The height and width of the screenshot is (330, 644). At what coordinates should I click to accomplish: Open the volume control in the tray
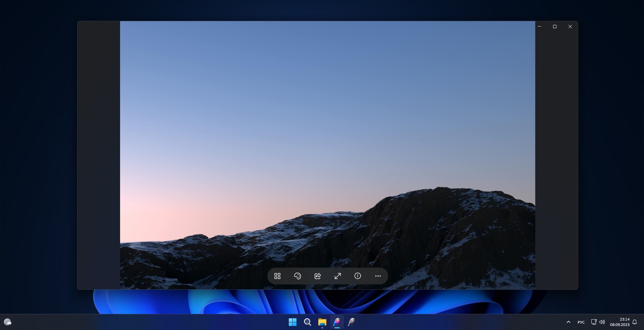[x=602, y=322]
